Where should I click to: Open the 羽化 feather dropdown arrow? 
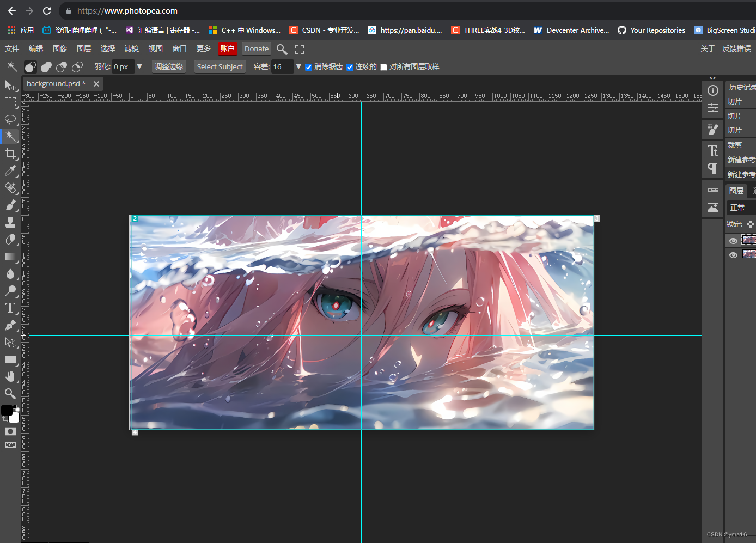(139, 66)
